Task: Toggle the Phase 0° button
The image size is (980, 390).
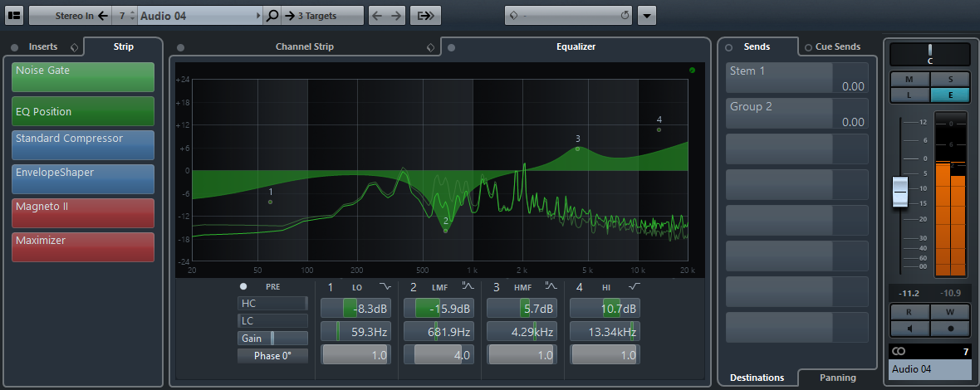Action: click(x=272, y=356)
